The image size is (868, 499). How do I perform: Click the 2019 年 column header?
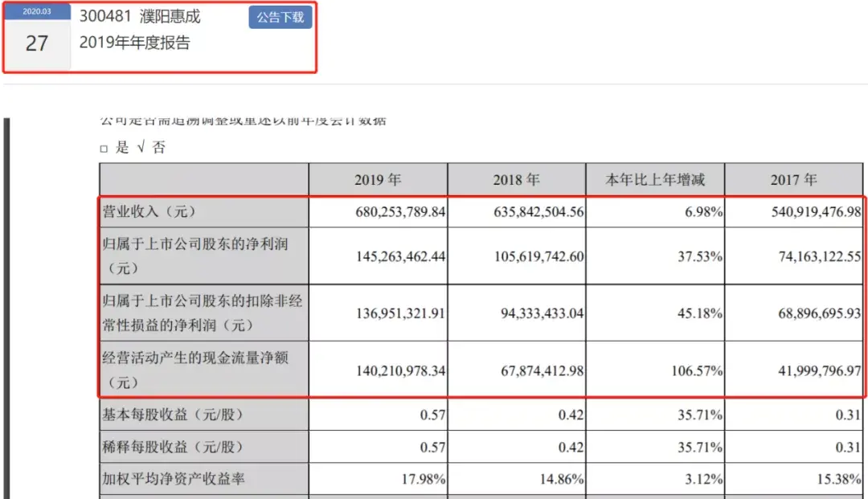[378, 180]
